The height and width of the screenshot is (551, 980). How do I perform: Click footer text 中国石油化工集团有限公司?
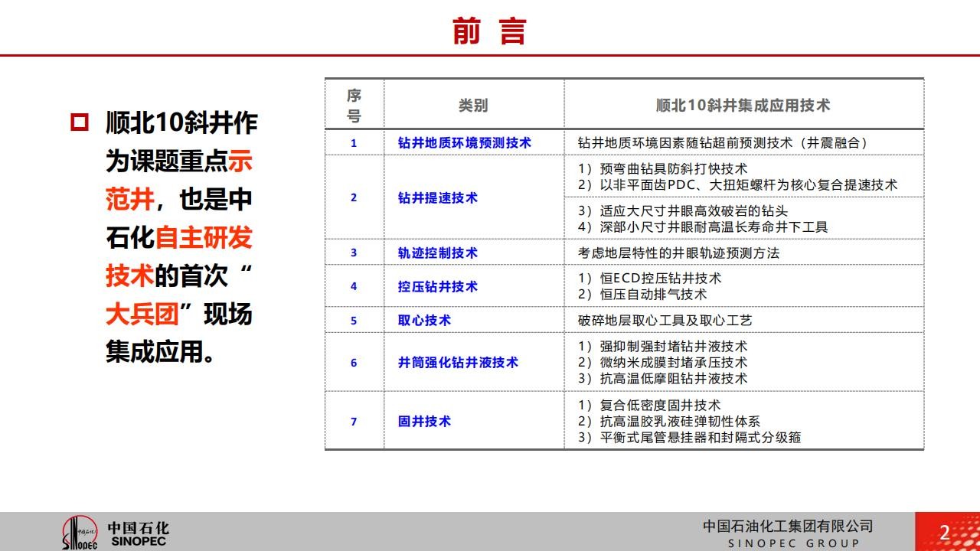[788, 526]
